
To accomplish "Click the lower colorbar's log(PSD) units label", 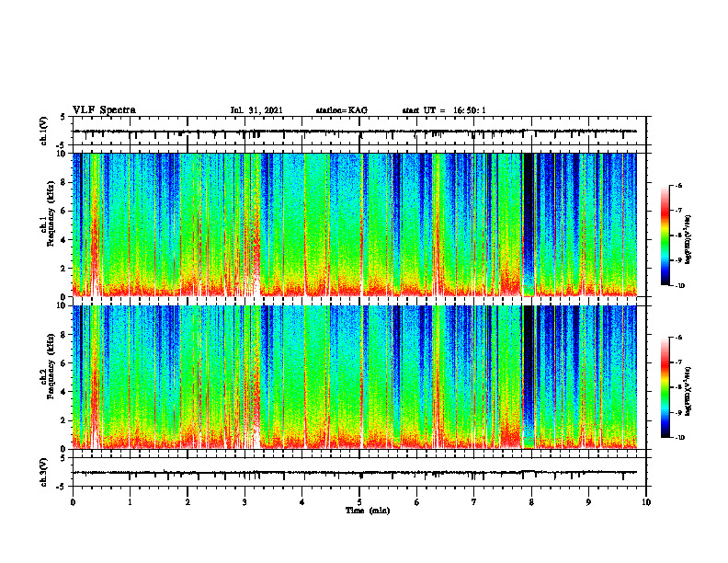I will tap(688, 391).
